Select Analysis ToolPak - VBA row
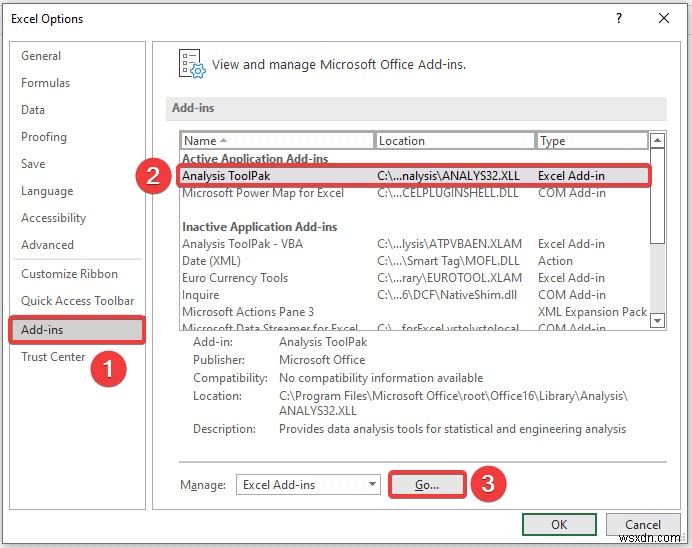Image resolution: width=692 pixels, height=548 pixels. click(414, 244)
